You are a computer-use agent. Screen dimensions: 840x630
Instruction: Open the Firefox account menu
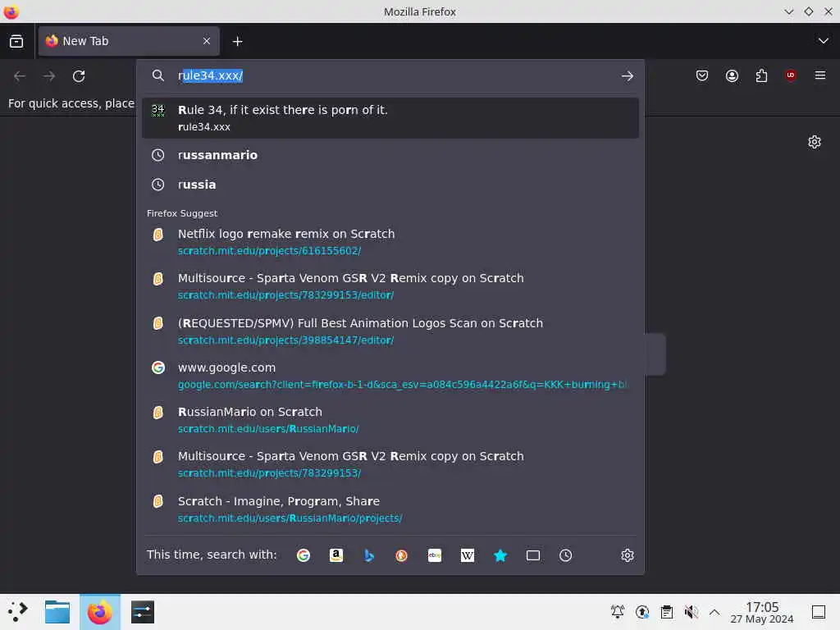click(x=732, y=76)
